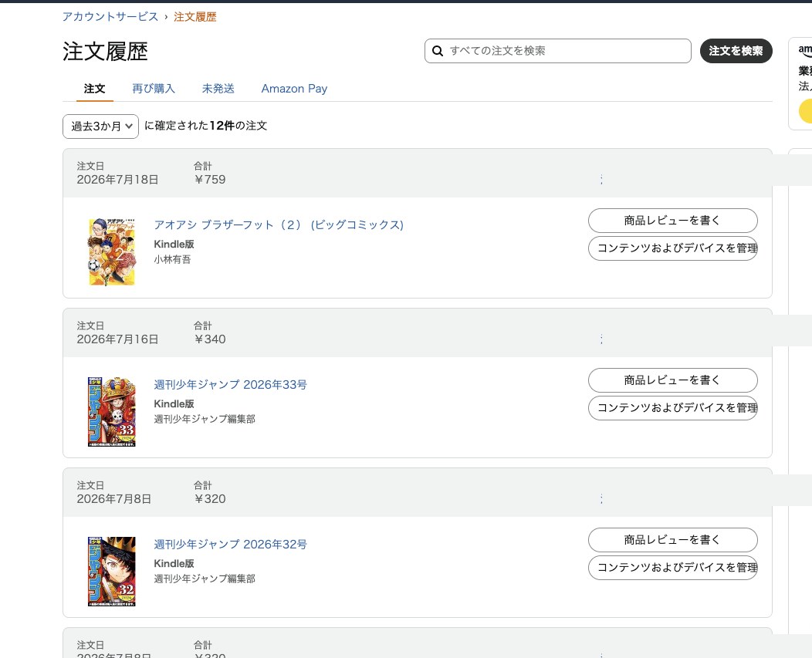This screenshot has height=658, width=812.
Task: Click the アオアシ ブラザーフット cover thumbnail
Action: [x=112, y=251]
